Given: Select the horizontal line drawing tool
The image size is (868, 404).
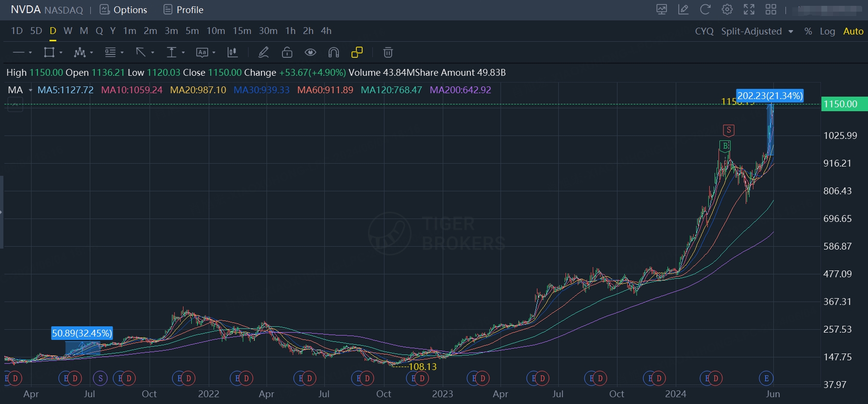Looking at the screenshot, I should coord(18,52).
